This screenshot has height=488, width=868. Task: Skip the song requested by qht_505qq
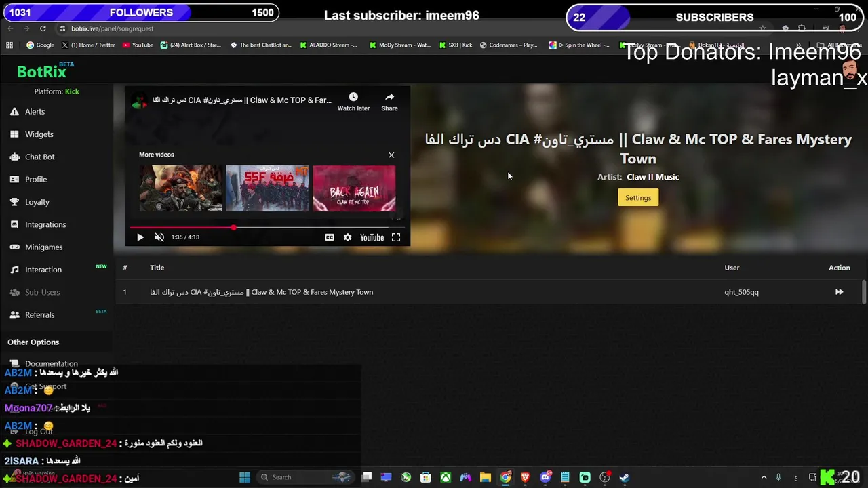839,292
